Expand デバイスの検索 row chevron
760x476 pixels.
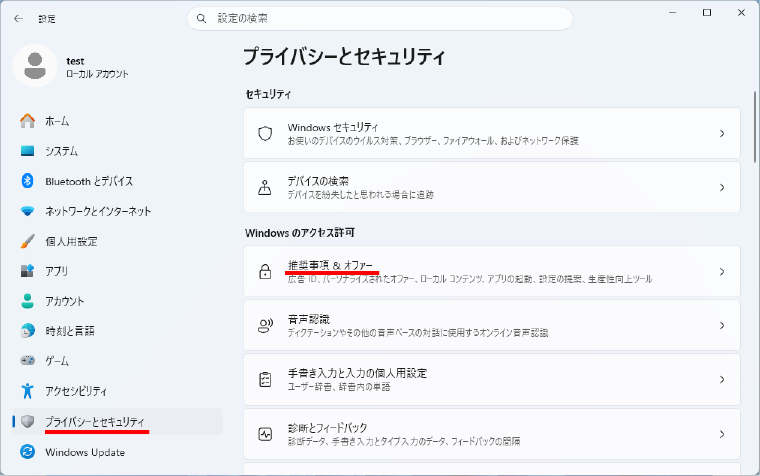722,188
